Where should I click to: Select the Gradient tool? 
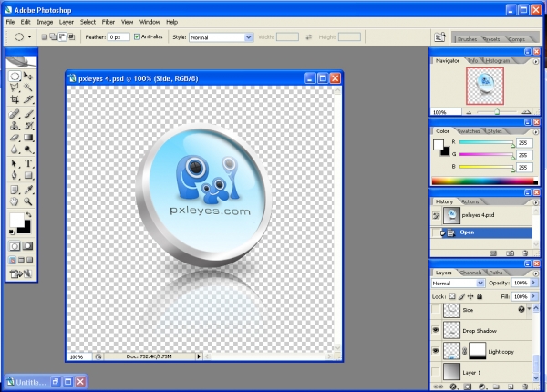(x=28, y=138)
